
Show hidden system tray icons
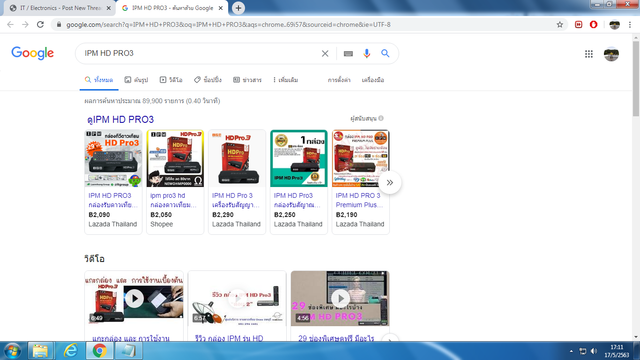tap(571, 351)
